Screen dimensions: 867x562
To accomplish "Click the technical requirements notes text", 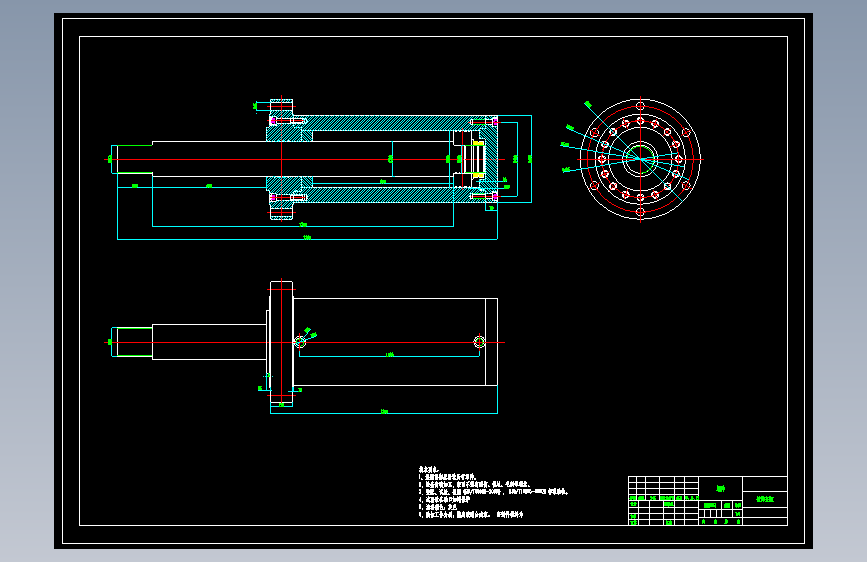I will [x=493, y=492].
